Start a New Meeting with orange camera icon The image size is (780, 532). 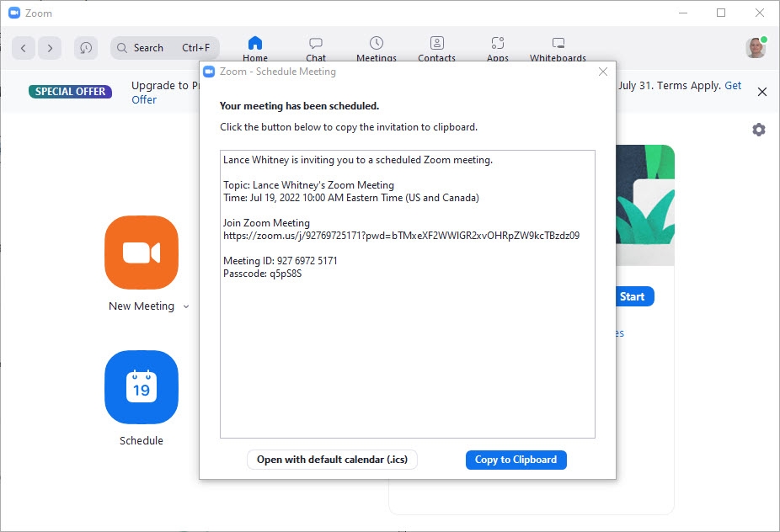point(142,253)
